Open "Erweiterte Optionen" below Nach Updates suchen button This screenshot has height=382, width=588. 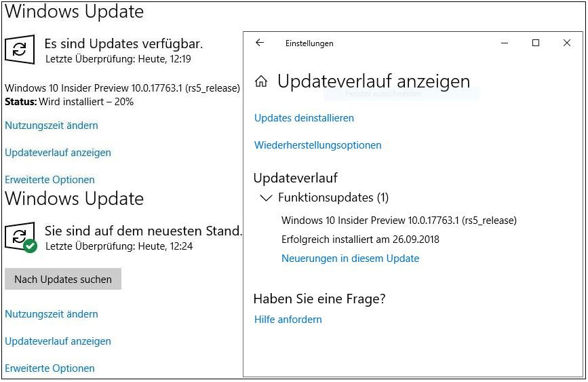point(50,368)
